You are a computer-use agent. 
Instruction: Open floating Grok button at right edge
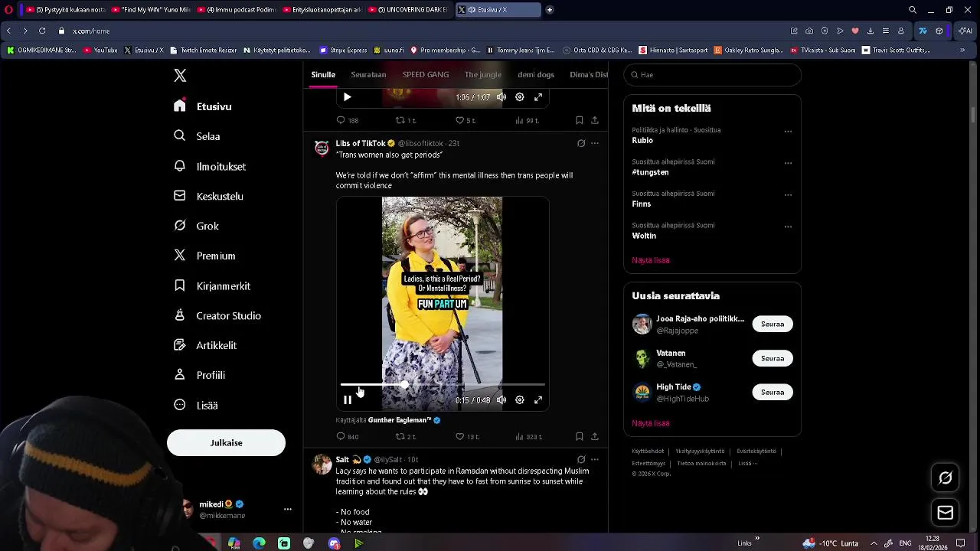click(946, 478)
